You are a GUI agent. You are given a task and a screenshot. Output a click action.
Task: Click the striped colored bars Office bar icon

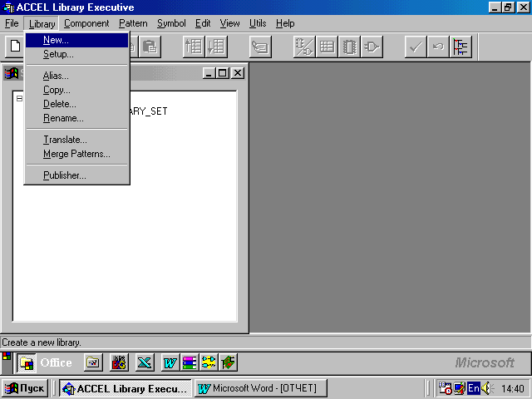(190, 362)
